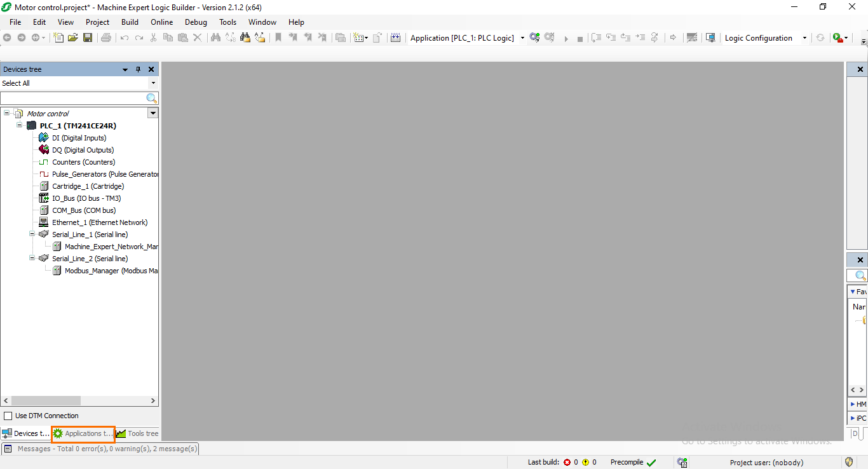Select the Cut toolbar icon
Viewport: 868px width, 469px height.
coord(153,38)
